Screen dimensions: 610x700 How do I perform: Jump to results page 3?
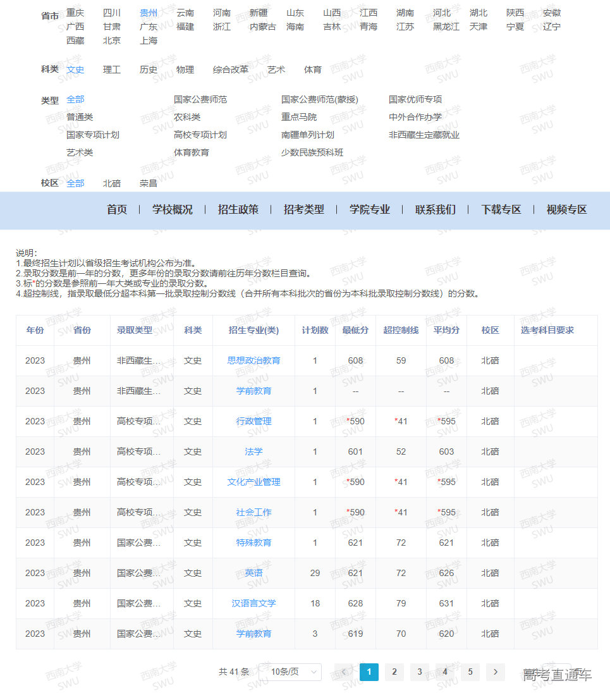(x=420, y=672)
